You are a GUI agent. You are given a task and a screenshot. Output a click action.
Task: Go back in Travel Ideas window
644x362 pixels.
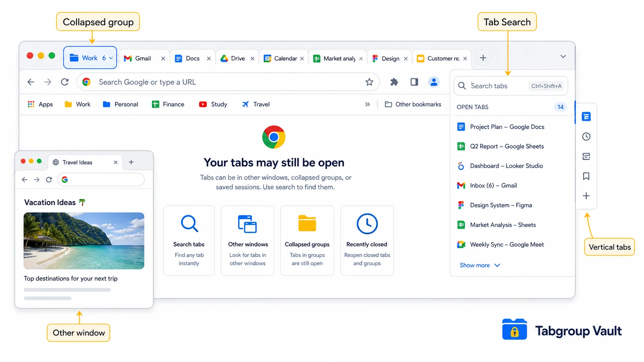click(25, 180)
